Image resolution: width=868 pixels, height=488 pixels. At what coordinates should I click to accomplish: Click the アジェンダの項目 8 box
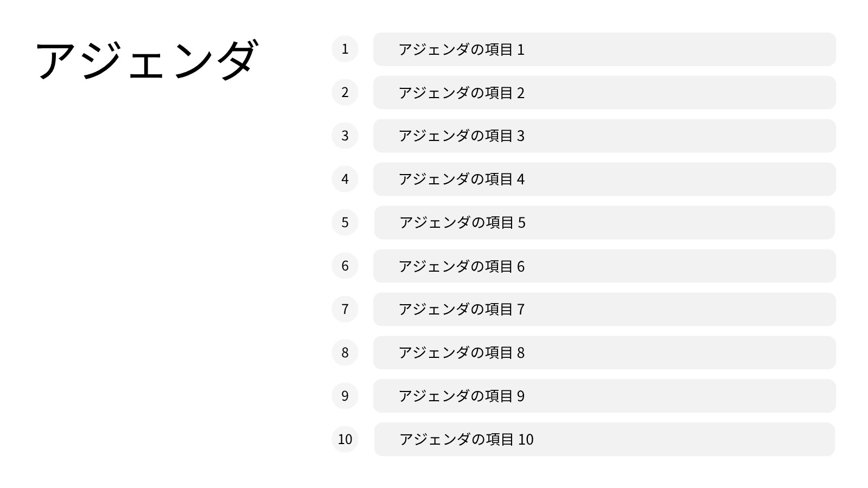click(x=604, y=352)
